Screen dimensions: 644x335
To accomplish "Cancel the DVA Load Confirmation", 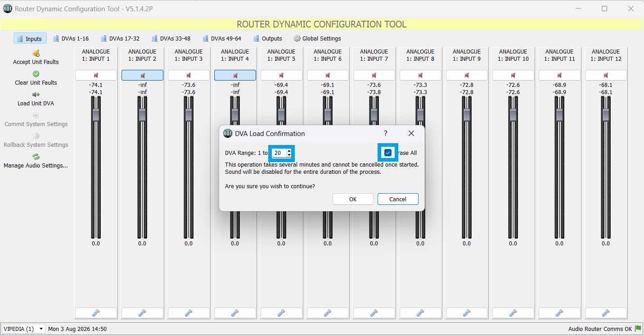I will click(398, 199).
